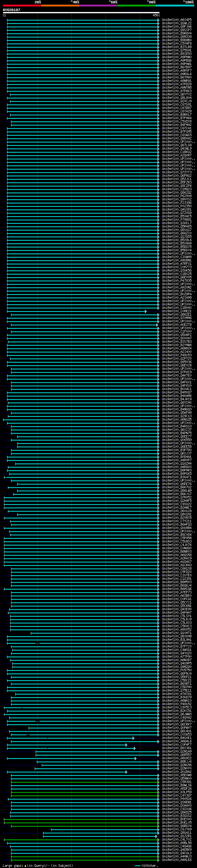This screenshot has height=868, width=197.
Task: Select the UniRef100_Q6YTY2 entry
Action: [177, 94]
